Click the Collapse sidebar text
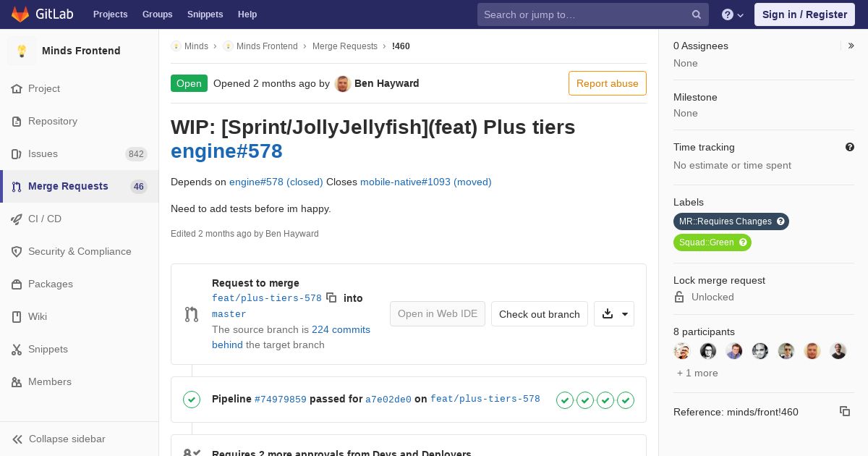The image size is (868, 456). coord(67,439)
